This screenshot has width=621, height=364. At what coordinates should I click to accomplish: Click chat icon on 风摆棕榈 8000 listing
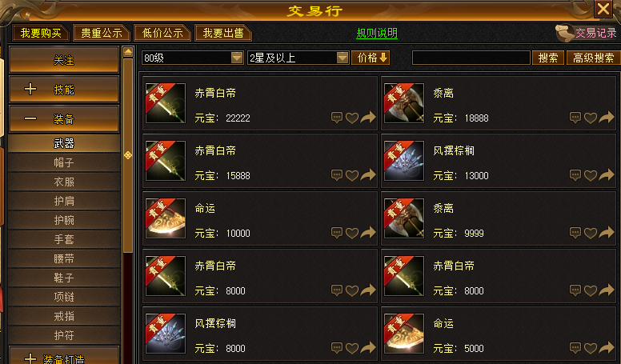pos(337,348)
